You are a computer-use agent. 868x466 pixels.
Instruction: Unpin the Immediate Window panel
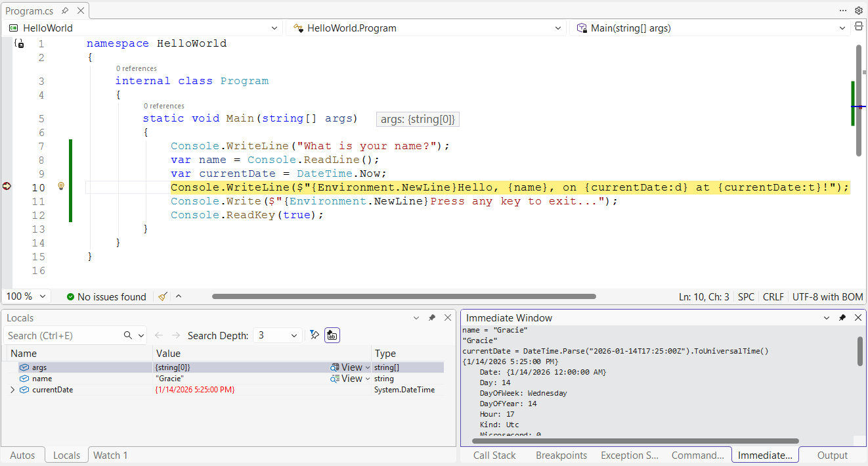[842, 317]
